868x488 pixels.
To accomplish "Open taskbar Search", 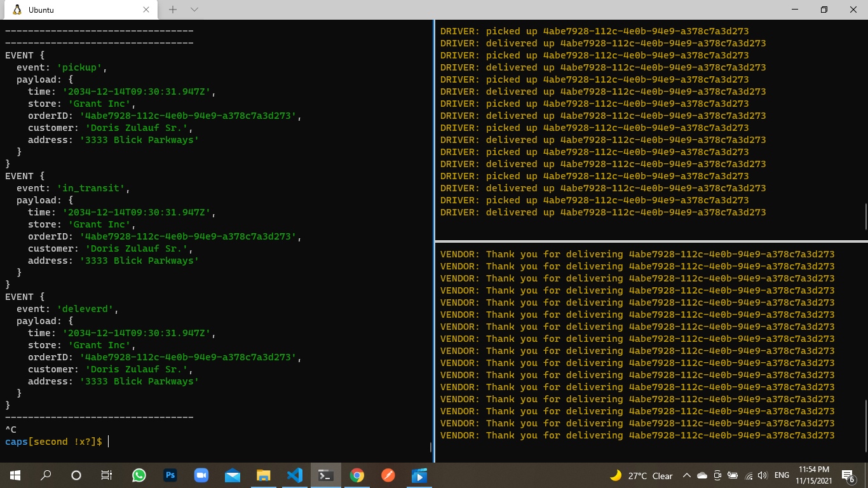I will 46,475.
